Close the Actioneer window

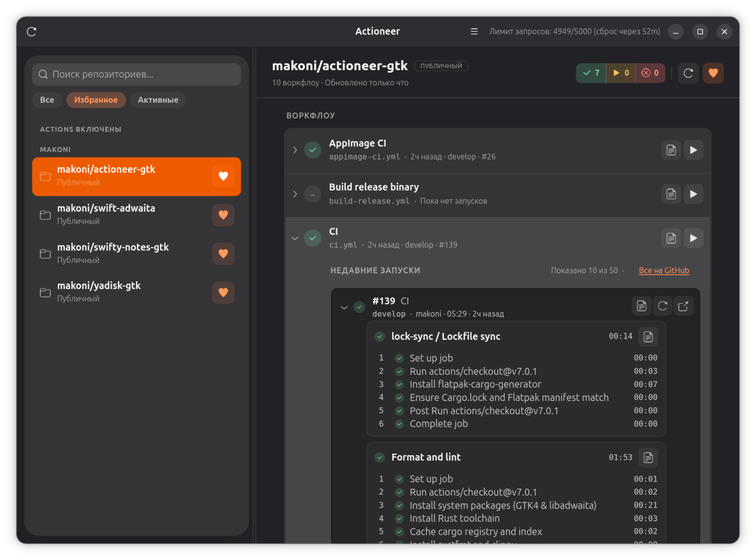tap(724, 32)
